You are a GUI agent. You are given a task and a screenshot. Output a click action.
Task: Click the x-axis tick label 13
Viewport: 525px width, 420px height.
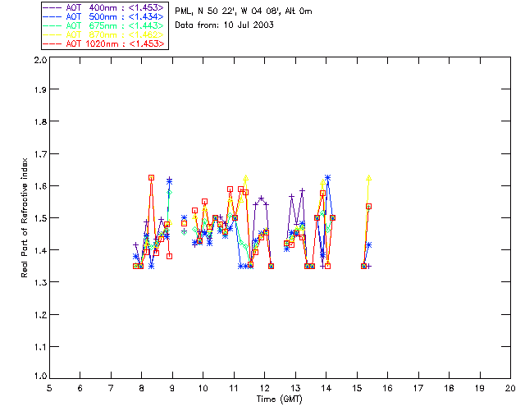click(x=295, y=388)
